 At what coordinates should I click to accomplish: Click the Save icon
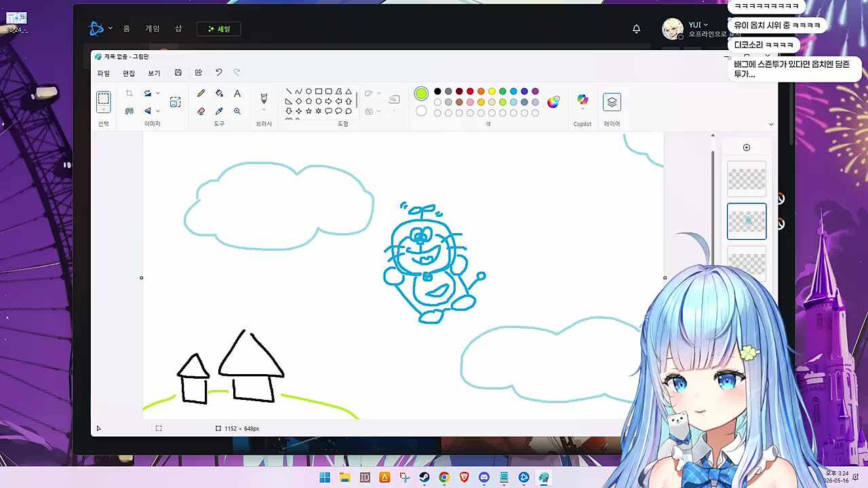pos(178,73)
